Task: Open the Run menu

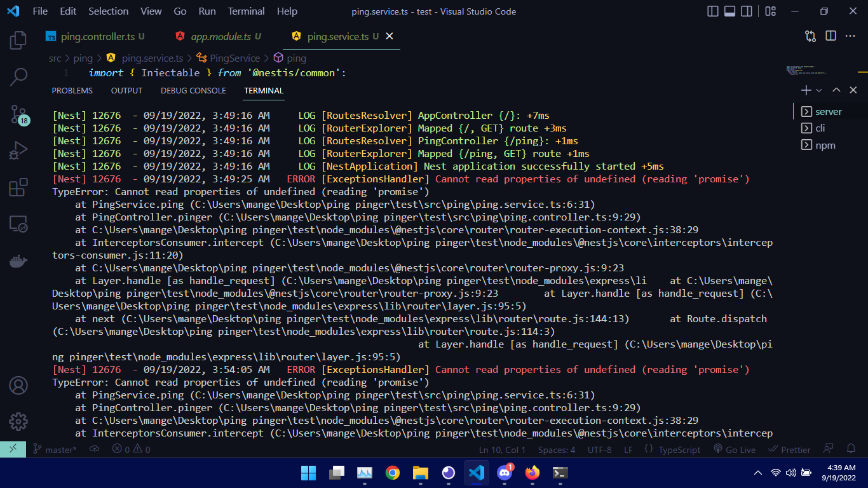Action: tap(207, 11)
